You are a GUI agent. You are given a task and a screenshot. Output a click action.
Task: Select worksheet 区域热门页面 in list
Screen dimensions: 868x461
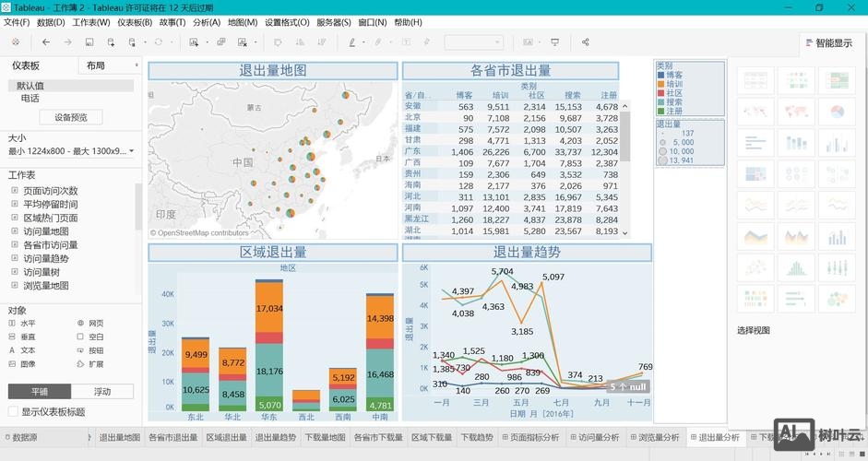(51, 218)
